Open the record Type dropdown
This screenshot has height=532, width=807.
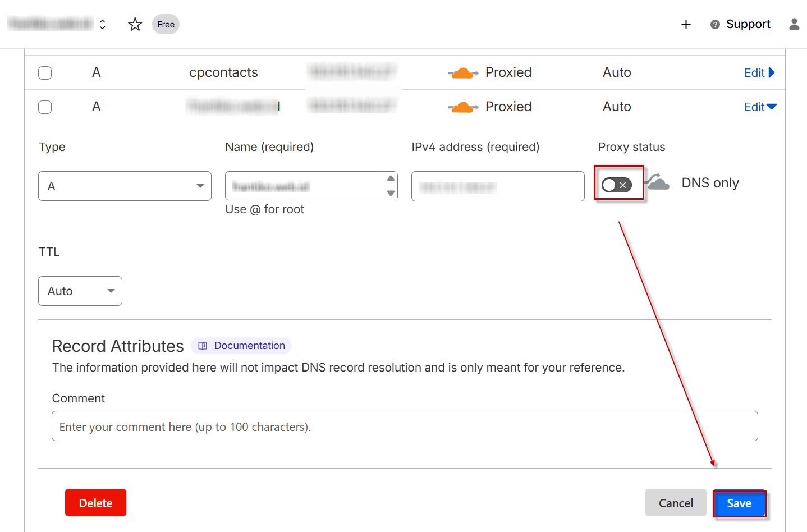pyautogui.click(x=125, y=186)
